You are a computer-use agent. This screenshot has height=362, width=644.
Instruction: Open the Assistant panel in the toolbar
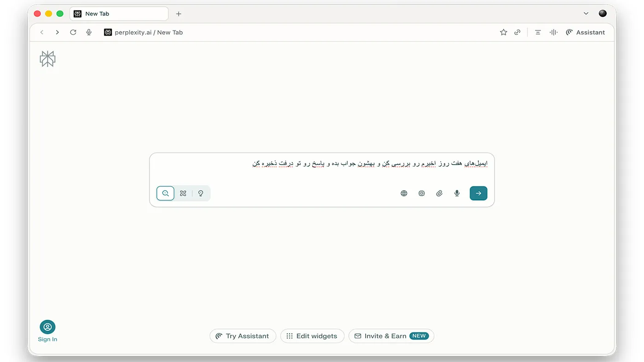(x=586, y=32)
